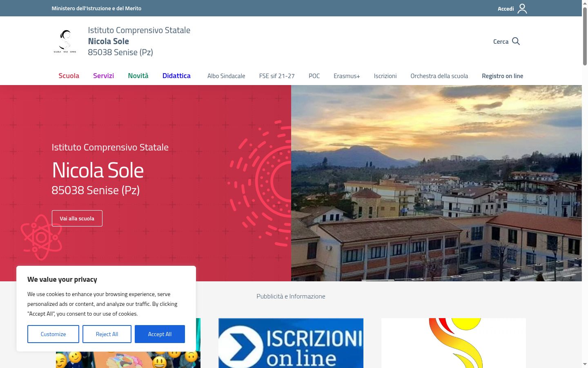This screenshot has width=588, height=368.
Task: Open the Didattica menu
Action: pyautogui.click(x=176, y=76)
